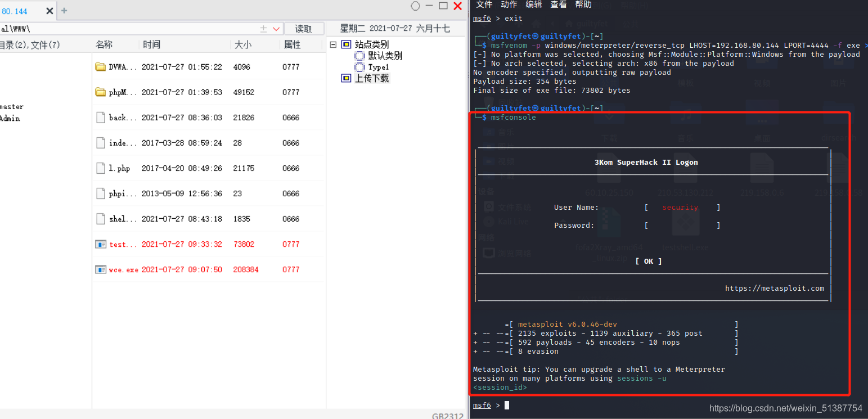Click the size value 21175
868x419 pixels.
pyautogui.click(x=244, y=168)
